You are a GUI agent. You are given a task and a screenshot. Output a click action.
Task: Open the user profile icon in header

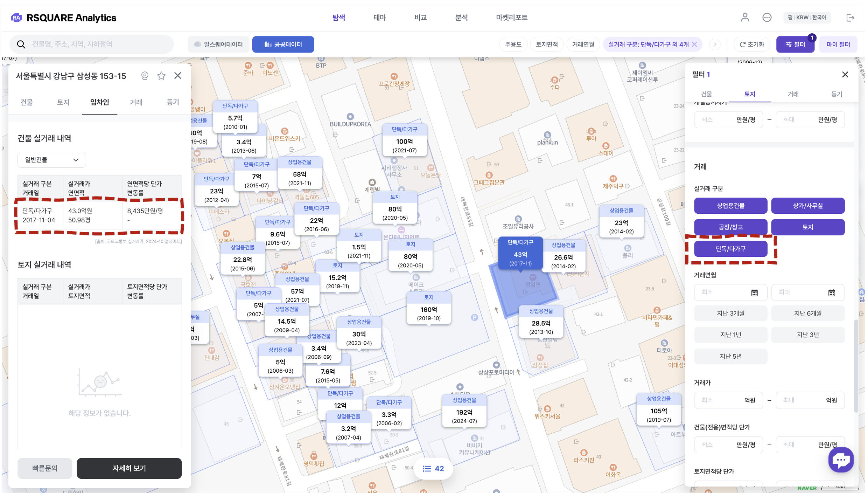pyautogui.click(x=745, y=17)
